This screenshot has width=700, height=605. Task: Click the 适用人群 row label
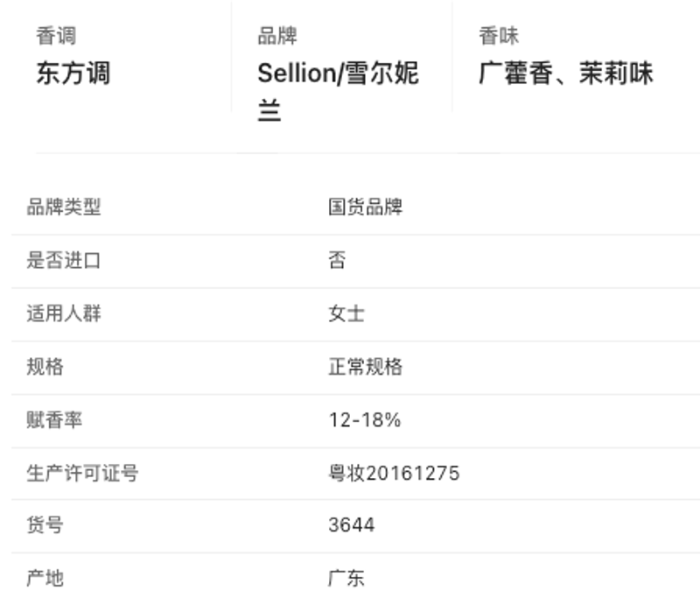pos(64,313)
